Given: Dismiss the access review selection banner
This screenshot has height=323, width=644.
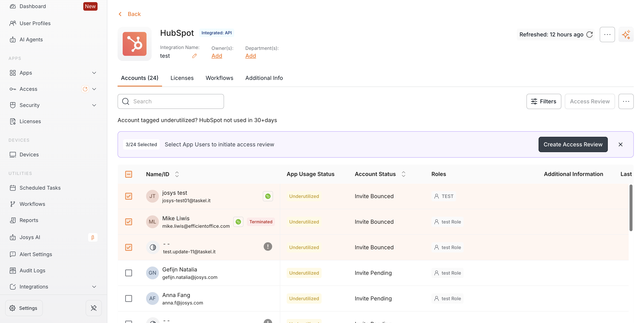Looking at the screenshot, I should click(x=621, y=144).
